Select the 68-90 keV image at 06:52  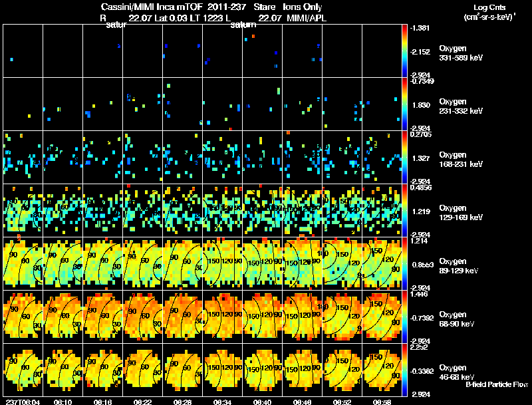tap(342, 317)
